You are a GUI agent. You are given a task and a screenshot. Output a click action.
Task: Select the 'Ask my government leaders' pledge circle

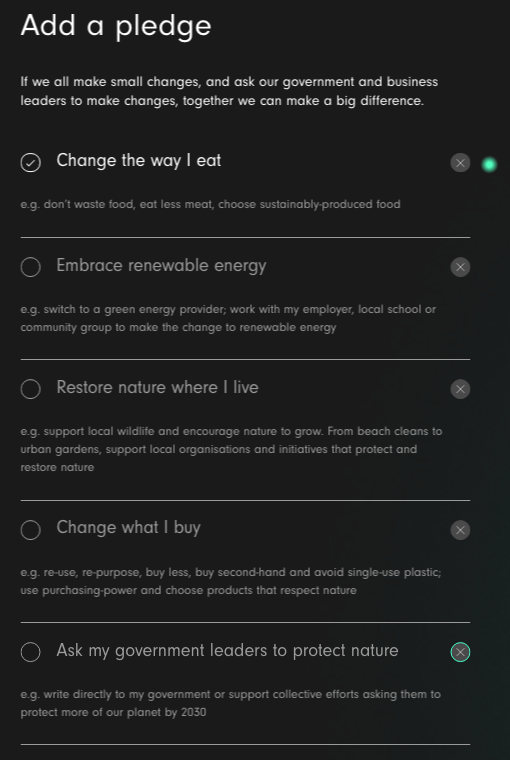[x=31, y=652]
